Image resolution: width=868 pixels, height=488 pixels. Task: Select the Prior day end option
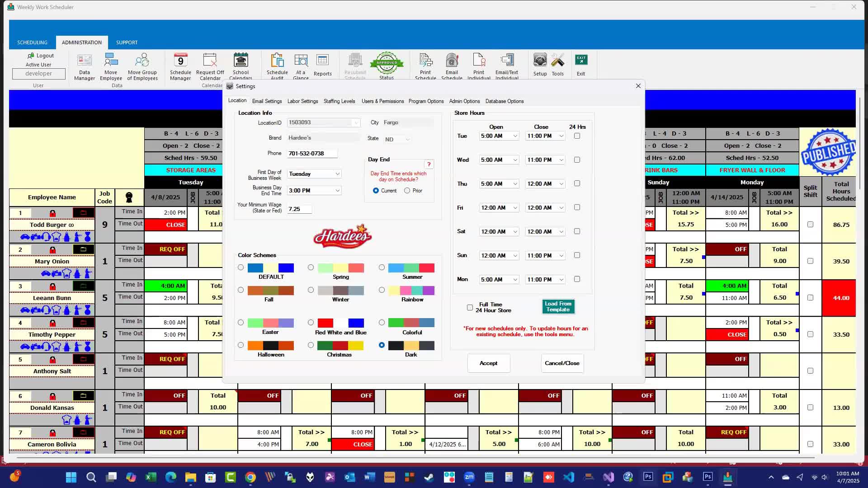point(407,191)
